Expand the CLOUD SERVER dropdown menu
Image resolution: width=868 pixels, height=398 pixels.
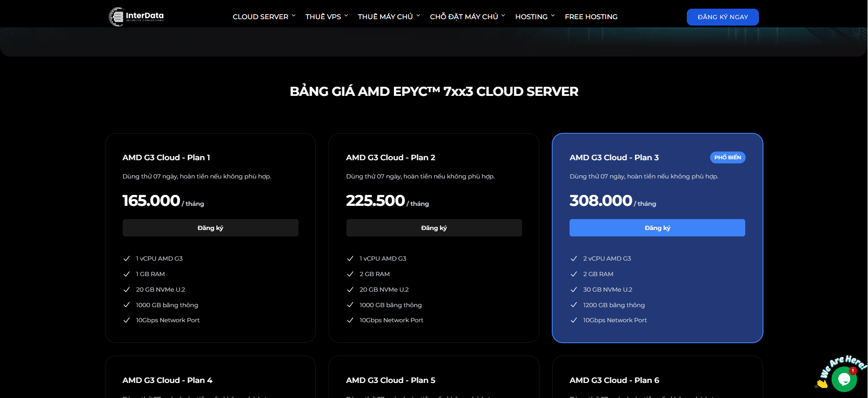coord(264,17)
